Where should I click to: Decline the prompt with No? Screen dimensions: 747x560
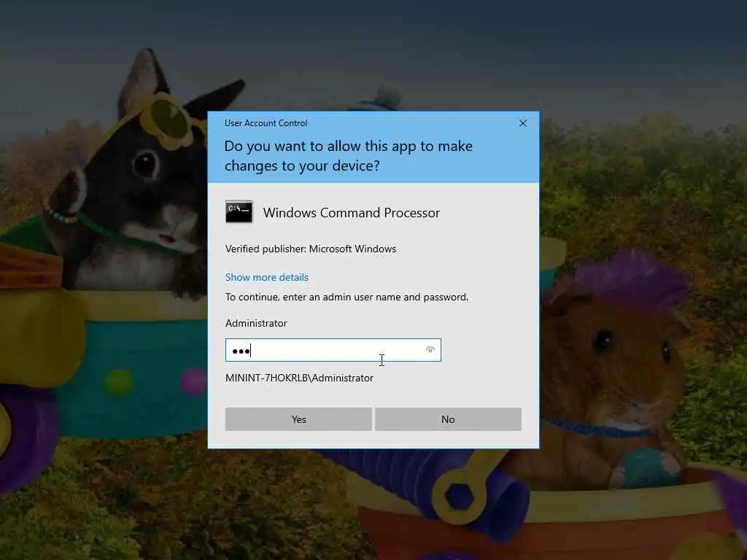click(x=448, y=419)
